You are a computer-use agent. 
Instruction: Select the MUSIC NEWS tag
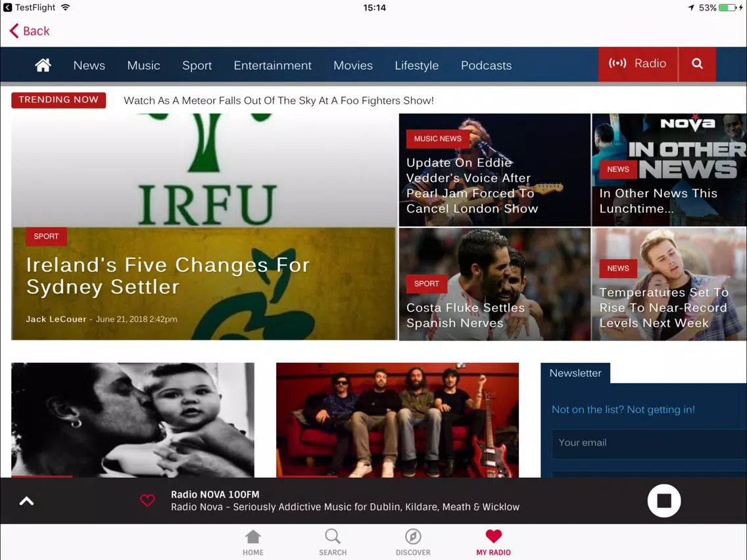pos(437,139)
